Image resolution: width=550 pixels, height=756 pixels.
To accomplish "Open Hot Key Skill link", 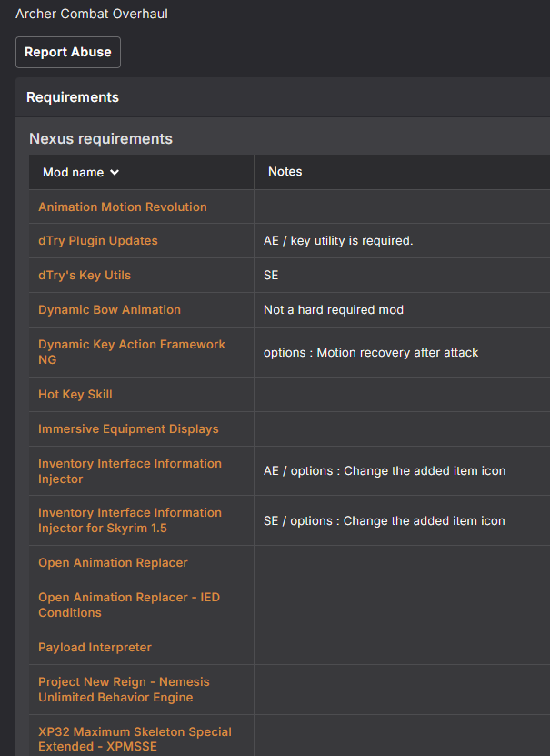I will [75, 395].
